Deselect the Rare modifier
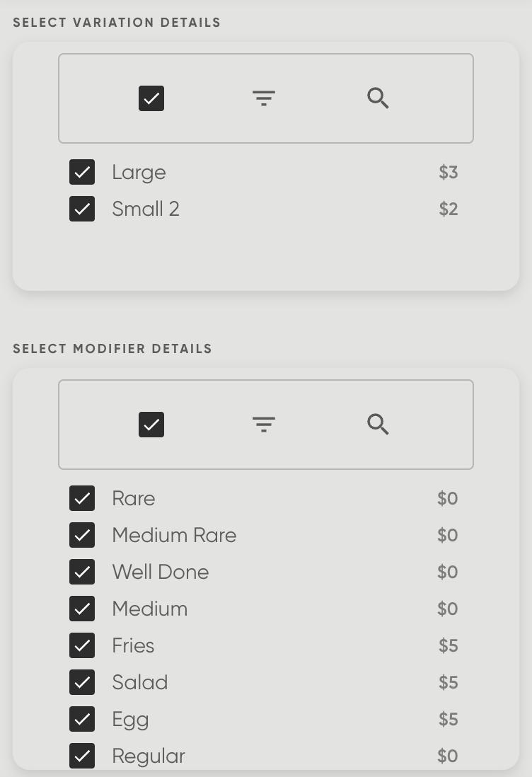 pos(82,498)
